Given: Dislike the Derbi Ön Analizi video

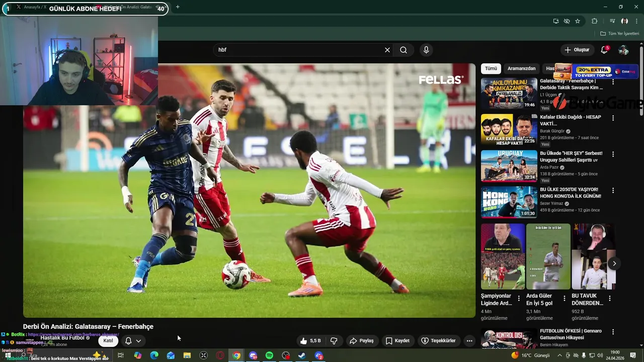Looking at the screenshot, I should 334,341.
